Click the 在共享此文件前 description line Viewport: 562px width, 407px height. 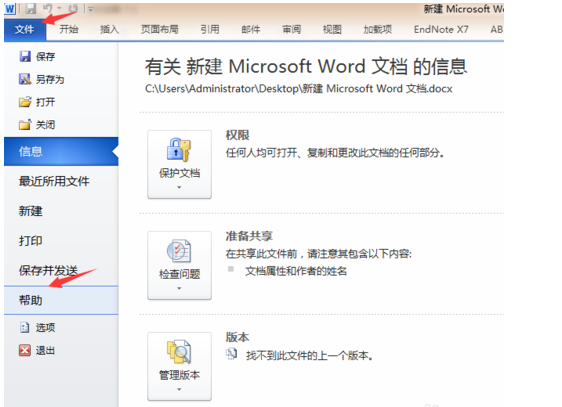coord(319,254)
